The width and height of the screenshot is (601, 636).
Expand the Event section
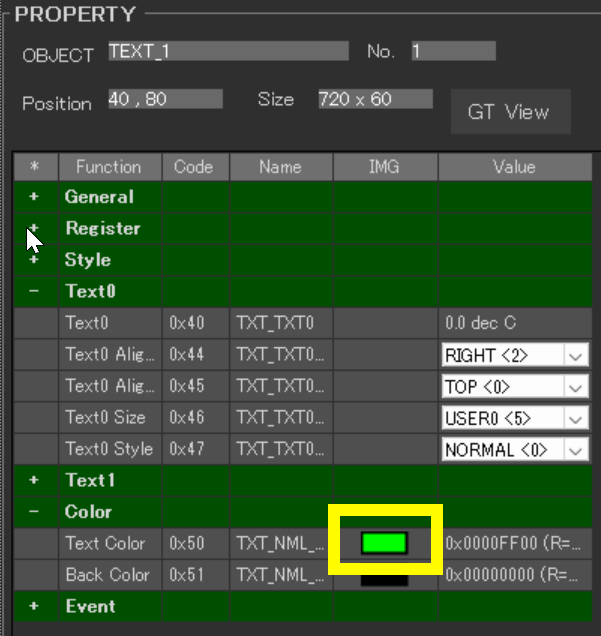point(35,606)
